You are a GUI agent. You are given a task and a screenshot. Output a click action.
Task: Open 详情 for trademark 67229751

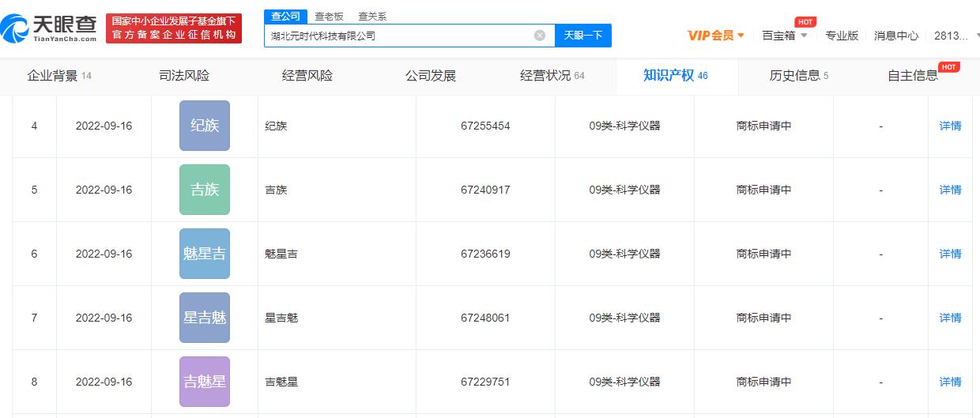pos(950,382)
